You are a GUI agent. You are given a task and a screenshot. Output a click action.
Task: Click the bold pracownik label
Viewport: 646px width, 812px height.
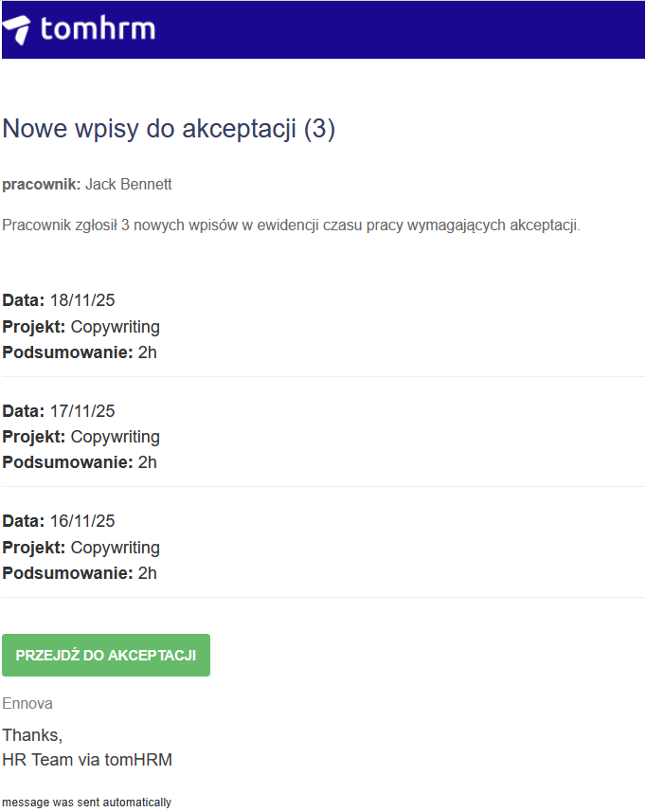pos(41,184)
